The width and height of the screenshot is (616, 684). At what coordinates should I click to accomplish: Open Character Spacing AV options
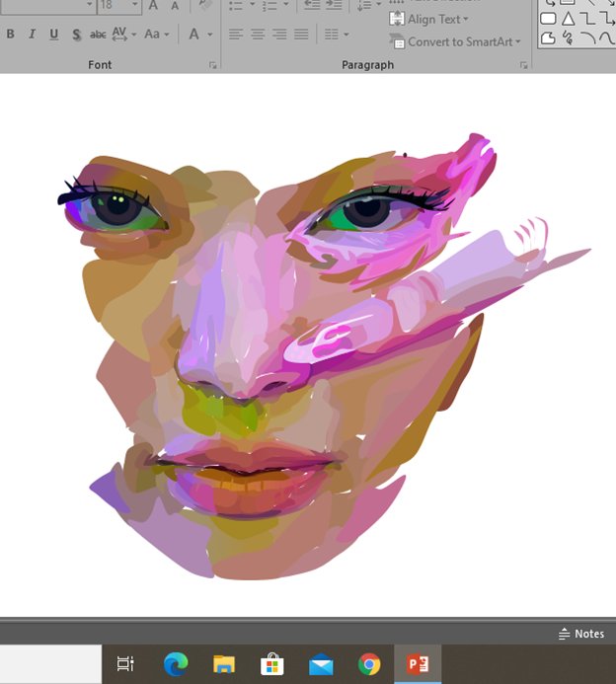click(x=124, y=34)
